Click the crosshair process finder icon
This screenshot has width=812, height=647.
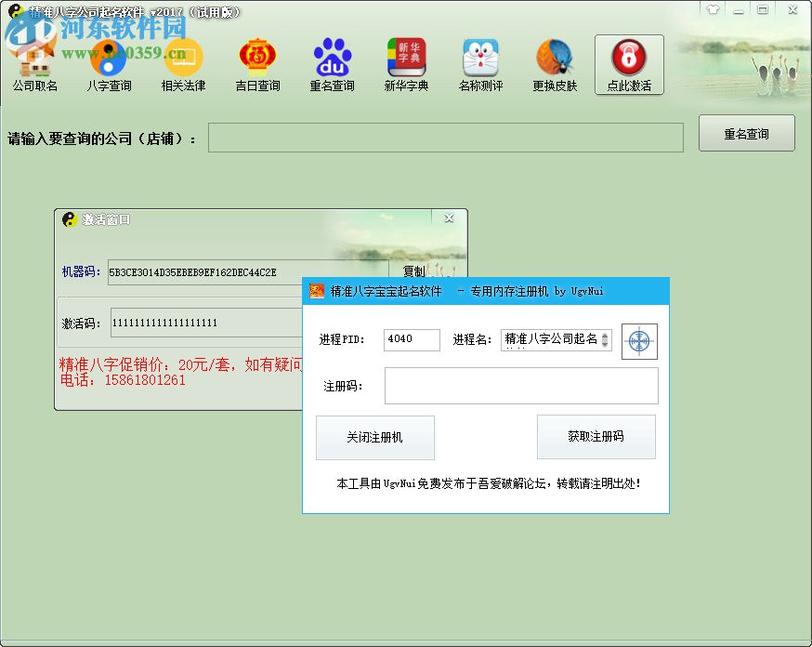click(639, 341)
